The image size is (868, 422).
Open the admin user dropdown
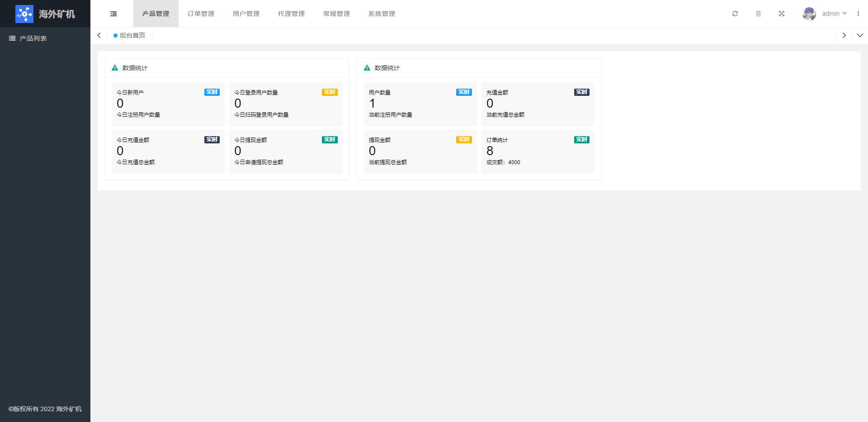pos(834,14)
